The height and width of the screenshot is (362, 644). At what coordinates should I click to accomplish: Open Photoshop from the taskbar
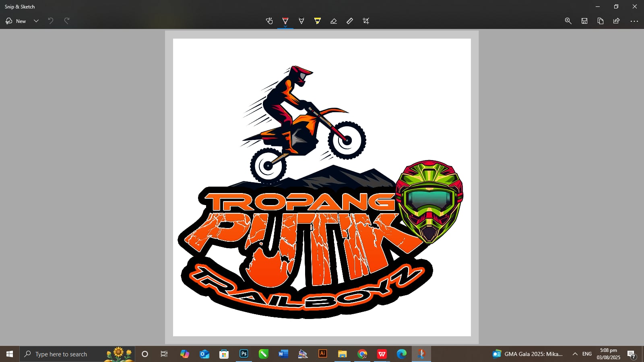click(244, 354)
